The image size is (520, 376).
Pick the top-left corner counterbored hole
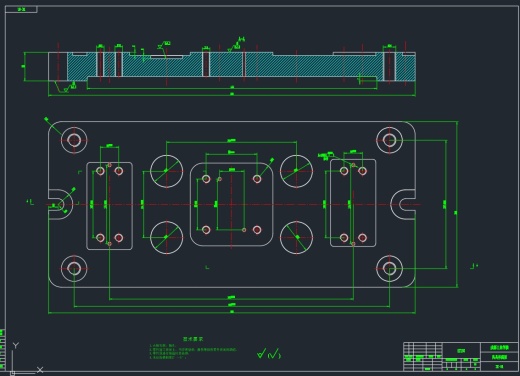pyautogui.click(x=74, y=140)
